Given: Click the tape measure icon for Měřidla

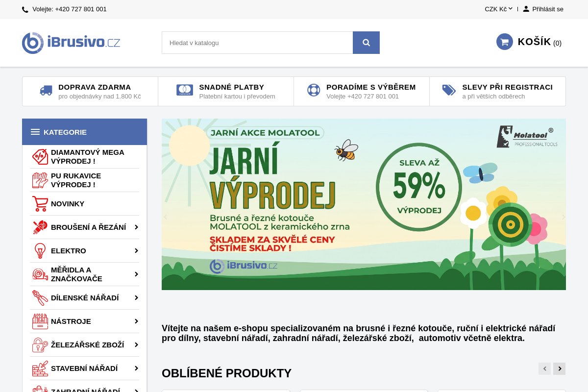Looking at the screenshot, I should pyautogui.click(x=40, y=274).
